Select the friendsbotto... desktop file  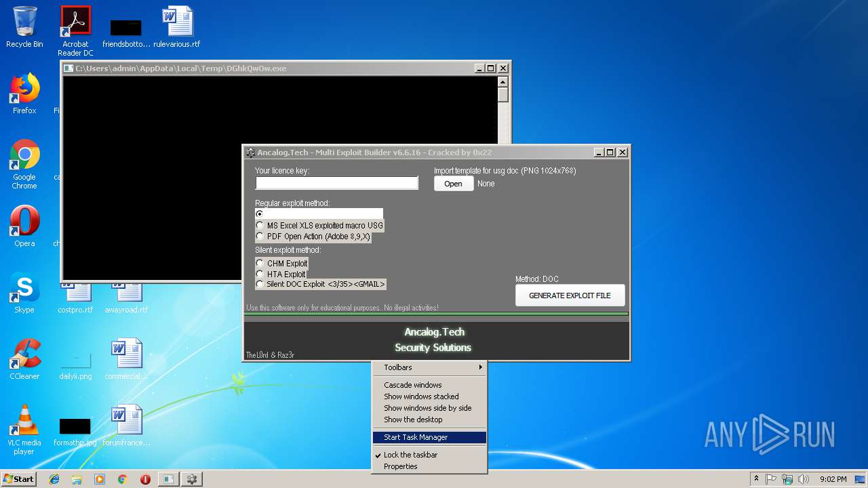click(x=126, y=34)
